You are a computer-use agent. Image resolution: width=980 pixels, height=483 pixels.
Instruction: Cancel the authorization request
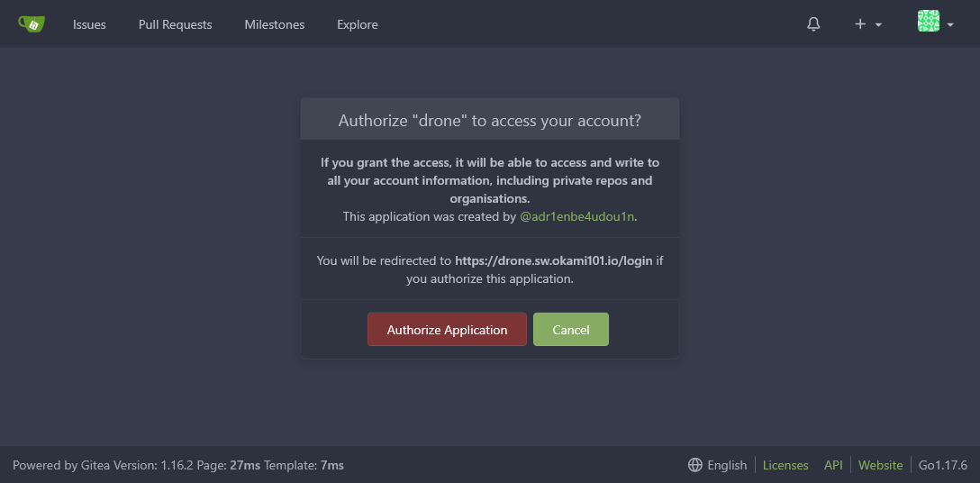571,329
